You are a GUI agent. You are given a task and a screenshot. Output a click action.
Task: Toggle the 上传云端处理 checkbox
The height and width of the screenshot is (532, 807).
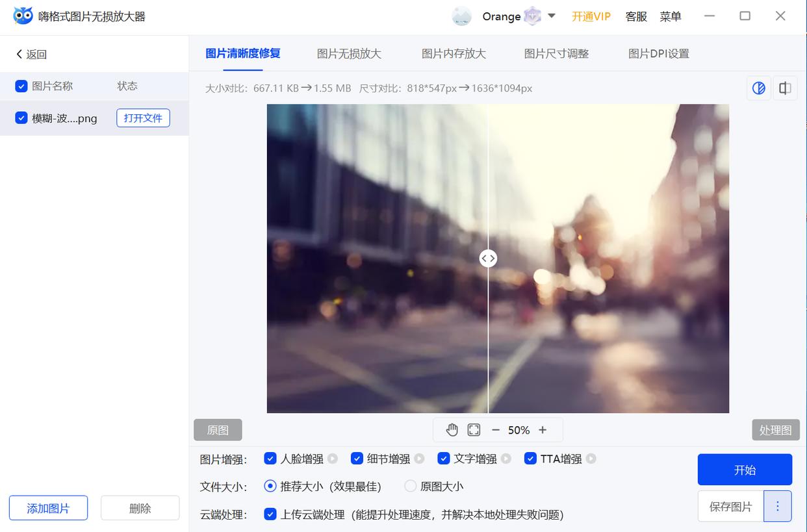click(270, 514)
